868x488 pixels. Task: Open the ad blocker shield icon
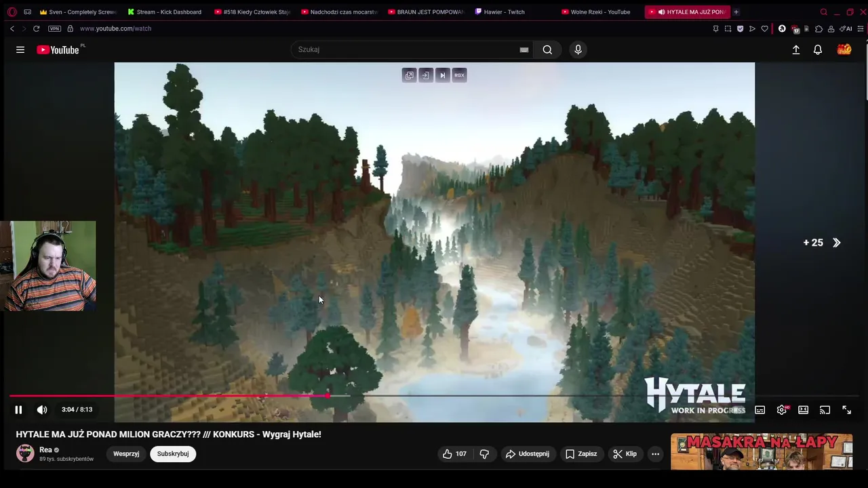(x=740, y=28)
